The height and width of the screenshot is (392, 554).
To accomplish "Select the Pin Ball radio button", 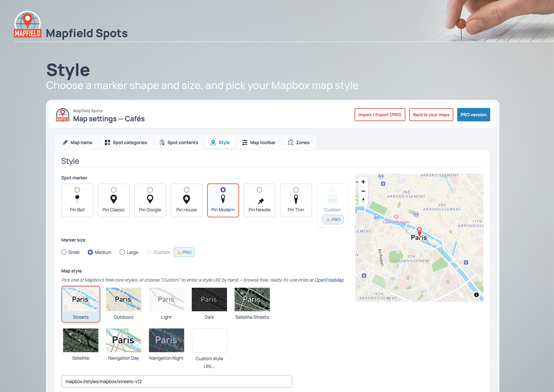I will 77,190.
